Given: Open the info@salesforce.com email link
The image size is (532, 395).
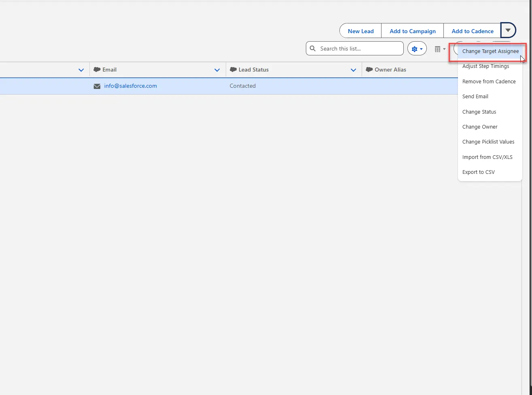Looking at the screenshot, I should point(130,86).
